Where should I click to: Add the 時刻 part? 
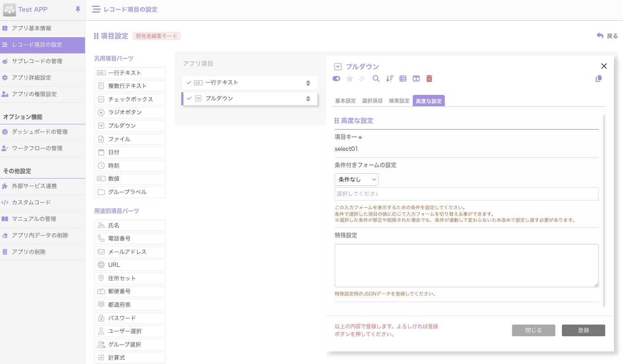pos(130,166)
